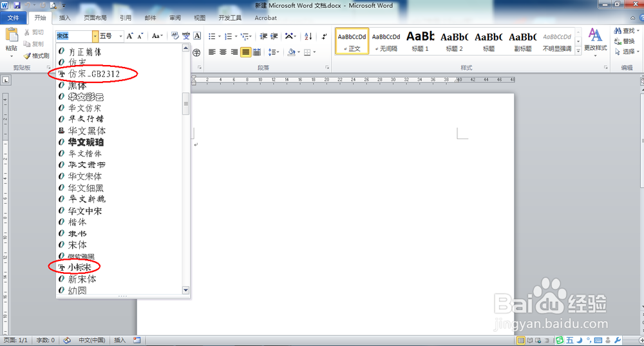Toggle Web Layout view in status bar
The height and width of the screenshot is (346, 644).
pos(538,340)
